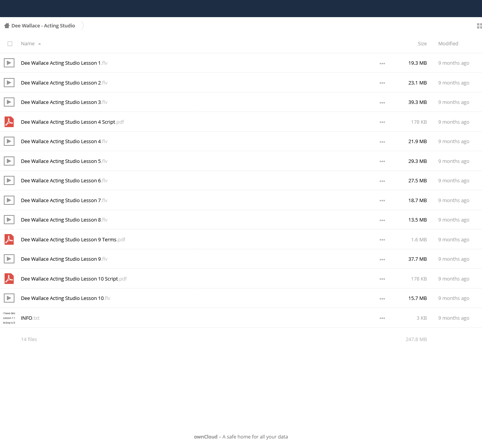Click video icon of Lesson 10.flv
This screenshot has height=448, width=482.
click(9, 298)
